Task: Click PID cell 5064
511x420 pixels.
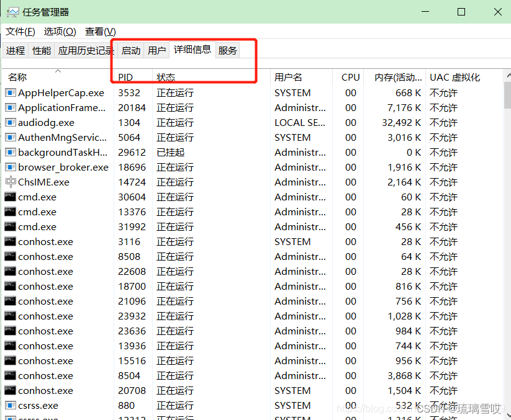Action: tap(129, 137)
